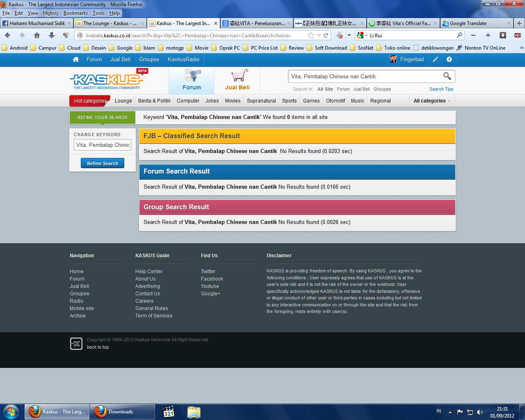The height and width of the screenshot is (420, 525).
Task: Click the pencil edit icon next to Fingerbad
Action: 435,59
